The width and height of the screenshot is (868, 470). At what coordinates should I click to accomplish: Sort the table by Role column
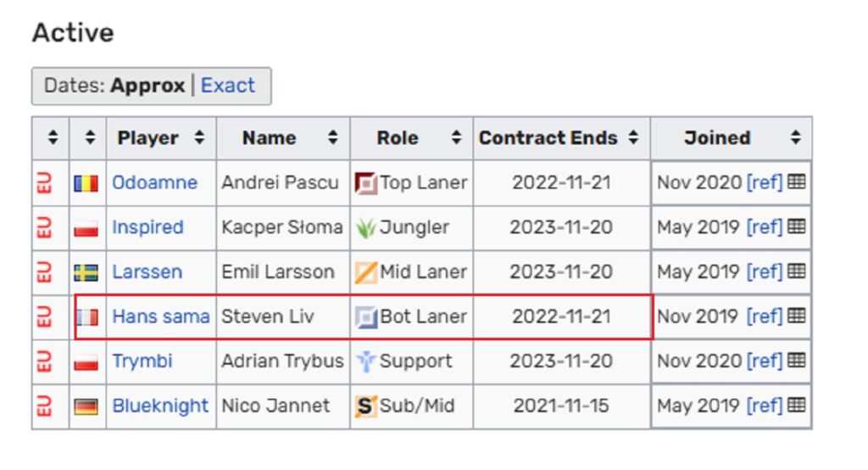(x=457, y=138)
